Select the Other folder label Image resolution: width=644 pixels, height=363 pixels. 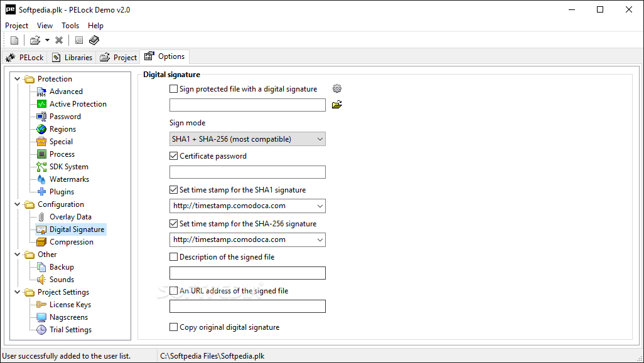(x=47, y=255)
